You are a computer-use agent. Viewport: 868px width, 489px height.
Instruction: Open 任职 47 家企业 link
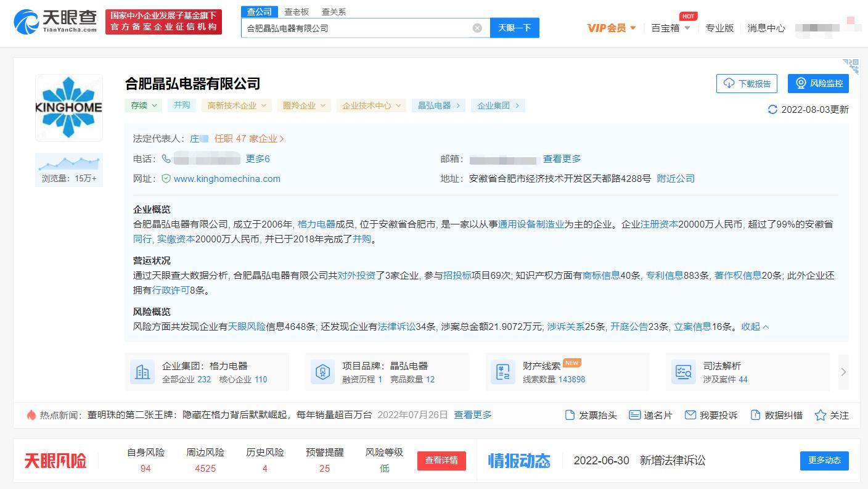click(249, 139)
